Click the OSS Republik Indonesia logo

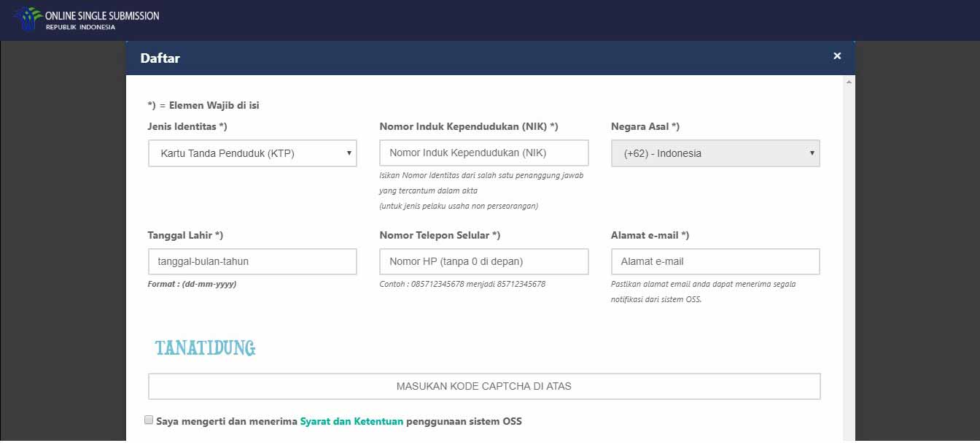click(x=28, y=18)
